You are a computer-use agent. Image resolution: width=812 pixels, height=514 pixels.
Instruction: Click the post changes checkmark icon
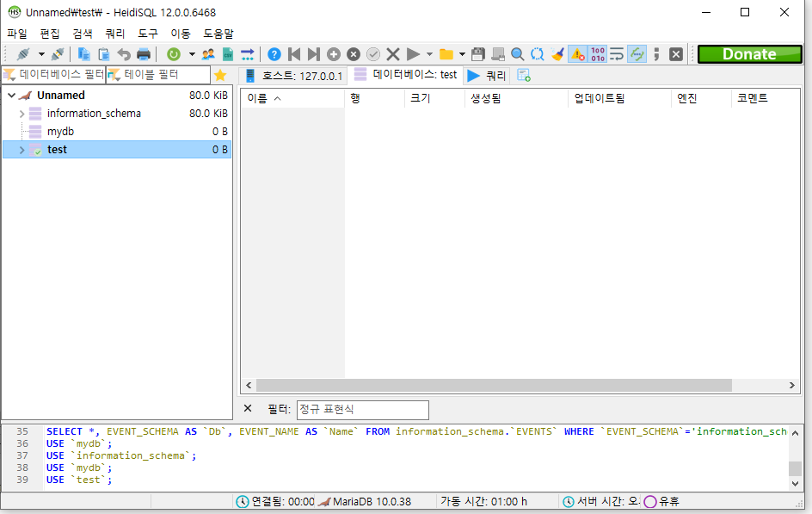click(x=372, y=54)
